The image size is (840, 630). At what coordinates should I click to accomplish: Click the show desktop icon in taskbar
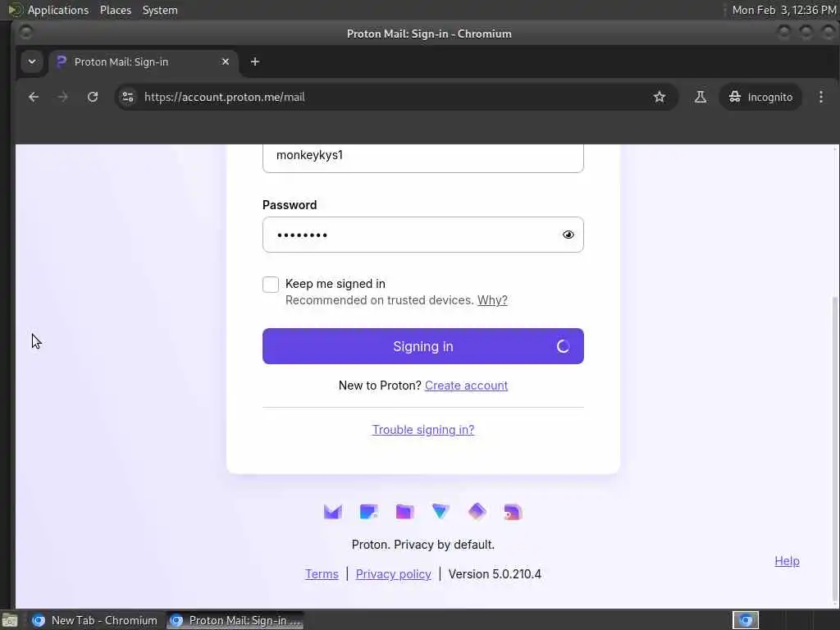coord(10,620)
